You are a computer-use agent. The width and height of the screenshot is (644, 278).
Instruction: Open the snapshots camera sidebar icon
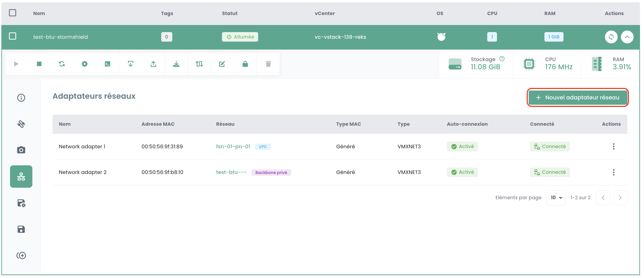point(21,150)
